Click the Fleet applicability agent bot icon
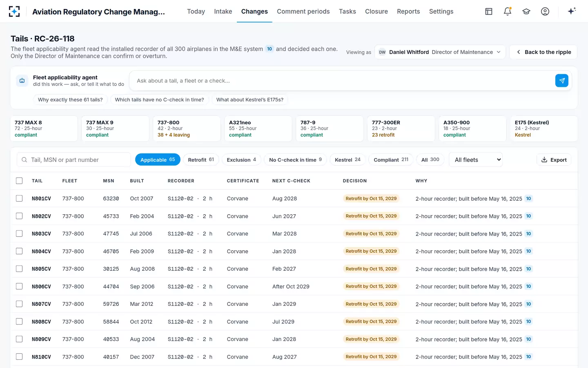The width and height of the screenshot is (588, 368). 22,81
